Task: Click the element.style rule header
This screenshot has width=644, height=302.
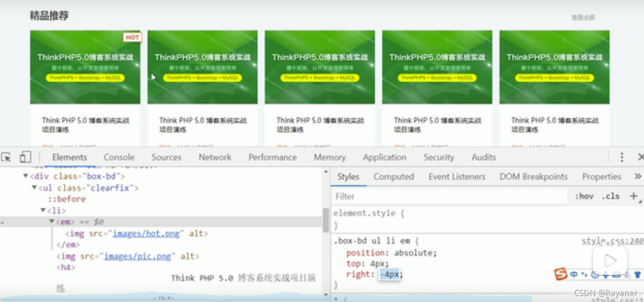Action: (369, 213)
